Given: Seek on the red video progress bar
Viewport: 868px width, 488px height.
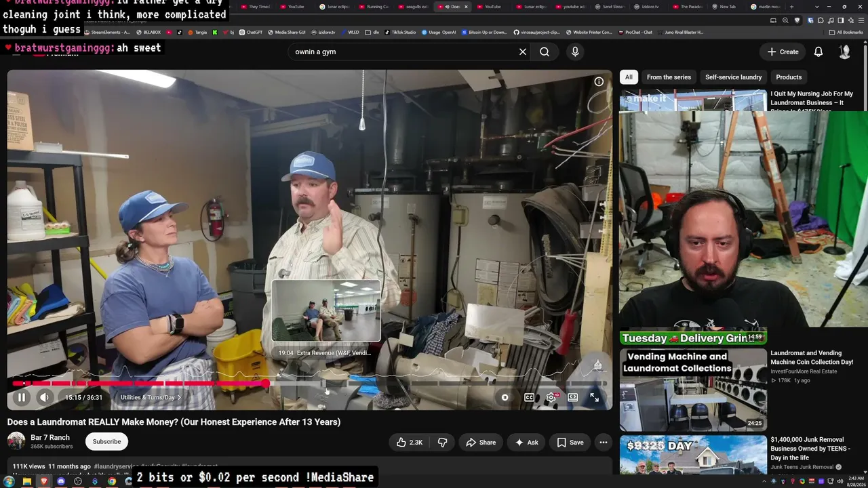Looking at the screenshot, I should [x=139, y=384].
